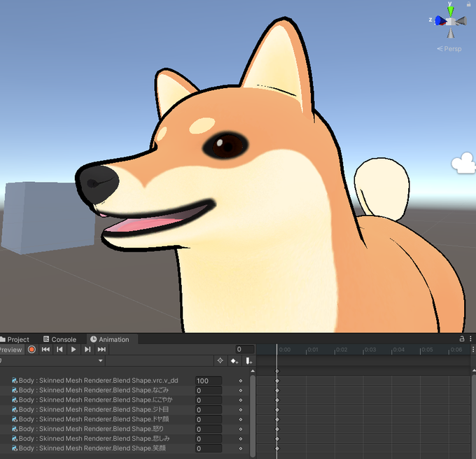Switch to the Console tab
Screen dimensions: 476x459
click(x=59, y=339)
